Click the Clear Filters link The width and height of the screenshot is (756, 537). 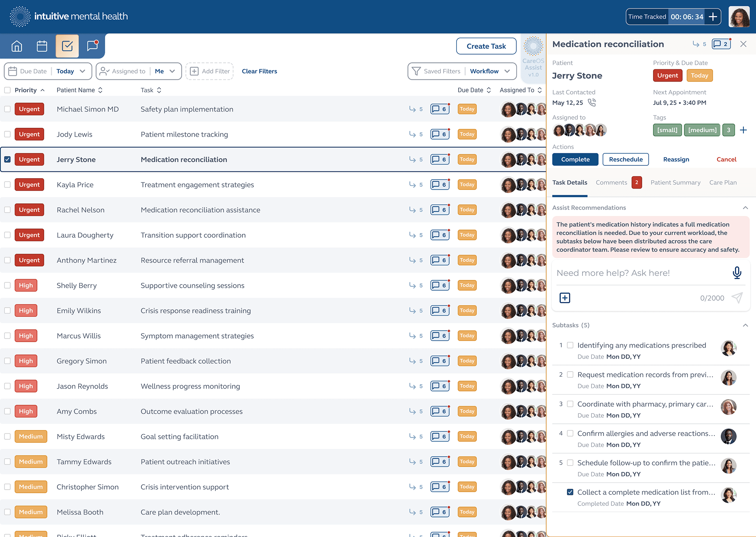tap(259, 71)
